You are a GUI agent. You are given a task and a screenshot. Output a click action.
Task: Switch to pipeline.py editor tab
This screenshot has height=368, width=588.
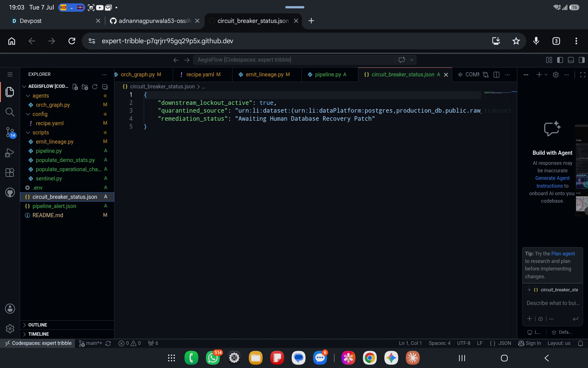click(x=330, y=74)
